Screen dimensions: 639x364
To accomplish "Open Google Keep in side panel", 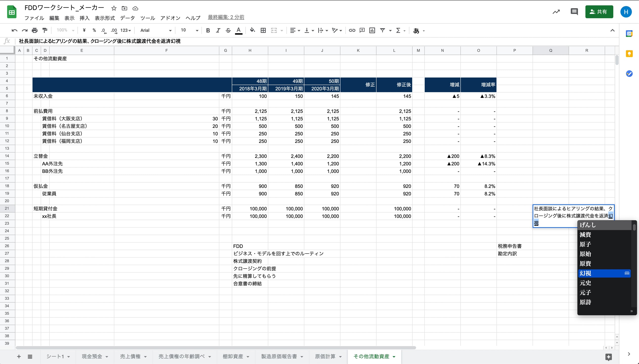I will (x=629, y=54).
